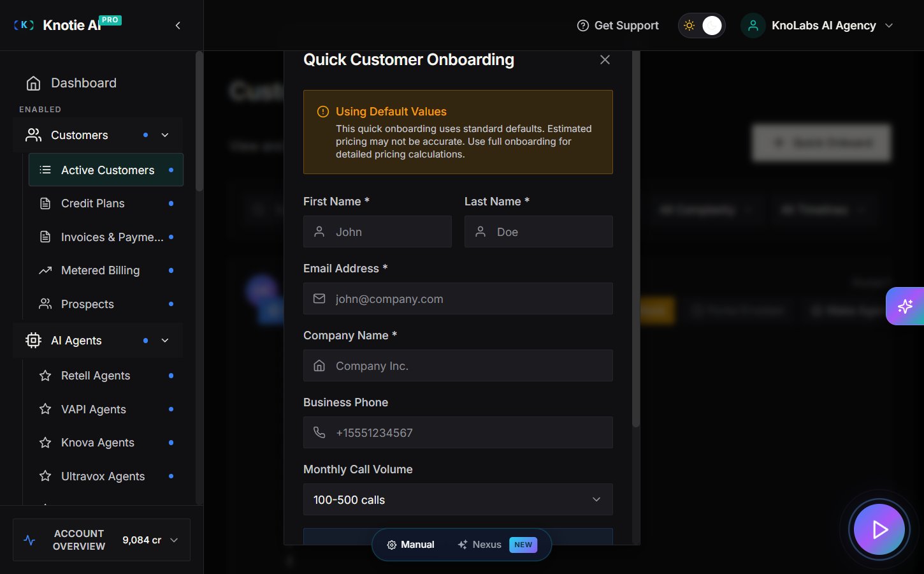Click the Using Default Values heading

(x=391, y=112)
